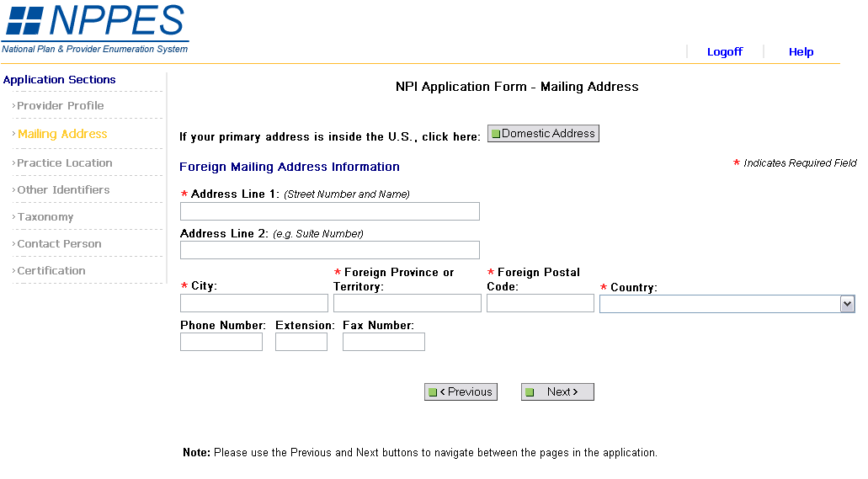The image size is (868, 479).
Task: Focus the Phone Number field
Action: click(x=221, y=342)
